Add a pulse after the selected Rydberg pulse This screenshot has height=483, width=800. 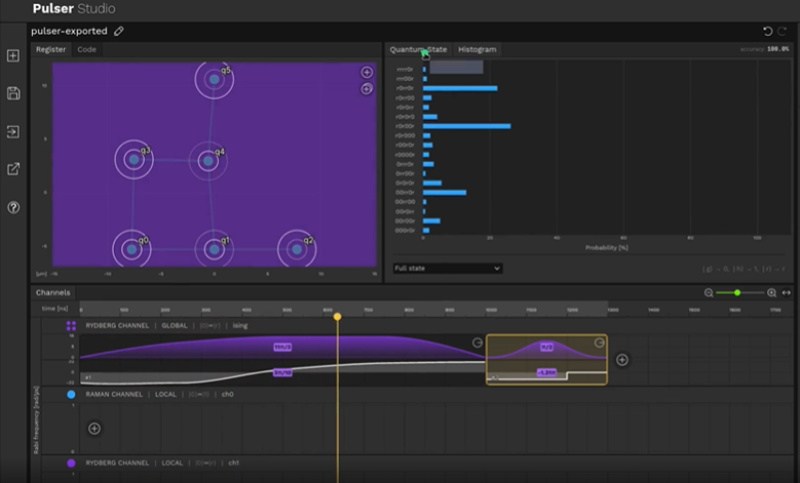(x=622, y=360)
